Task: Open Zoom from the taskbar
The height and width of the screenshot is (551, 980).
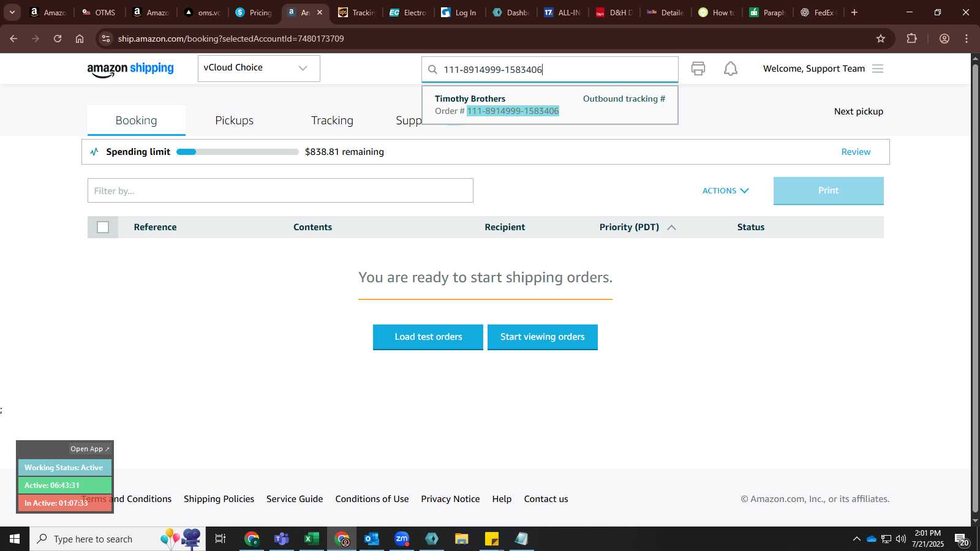Action: 402,539
